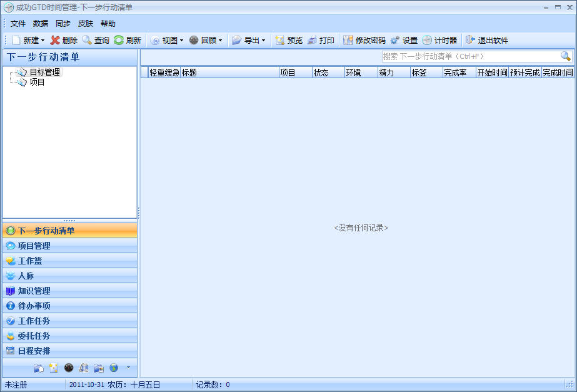Click the 查询 magnifier query icon

tap(87, 40)
